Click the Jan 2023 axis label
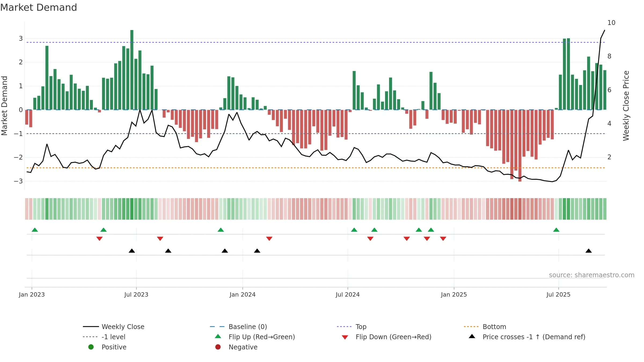The image size is (644, 362). coord(32,295)
